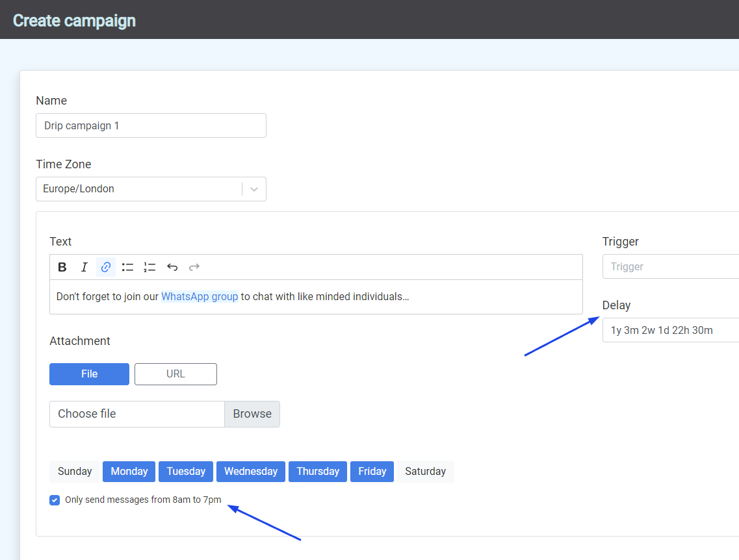
Task: Click the insert link icon
Action: (106, 266)
